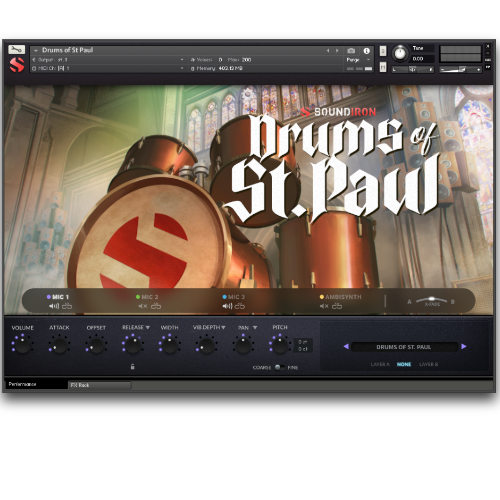Viewport: 500px width, 500px height.
Task: Unmute MIC 2 via its speaker icon
Action: point(143,306)
